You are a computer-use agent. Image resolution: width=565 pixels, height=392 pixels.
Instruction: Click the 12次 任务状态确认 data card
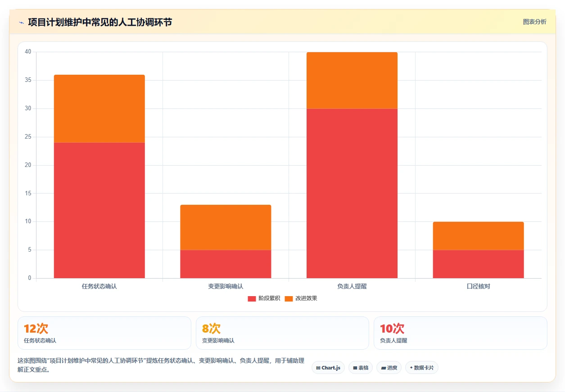(104, 333)
